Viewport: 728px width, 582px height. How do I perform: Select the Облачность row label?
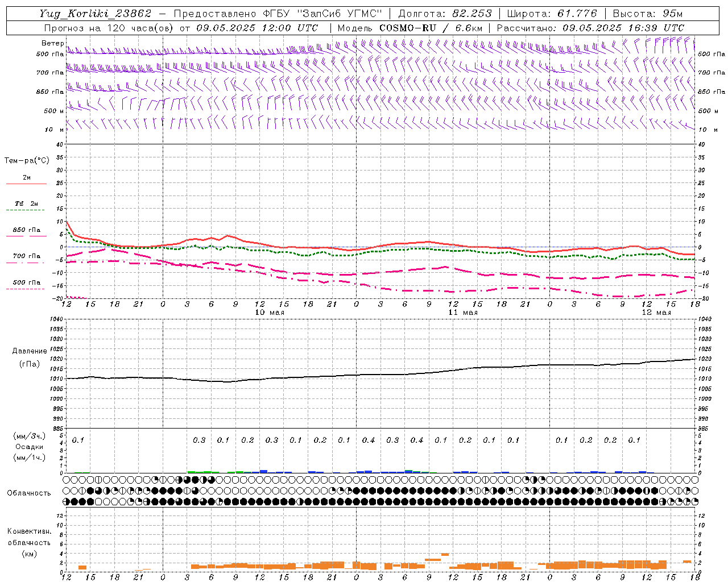(x=29, y=493)
